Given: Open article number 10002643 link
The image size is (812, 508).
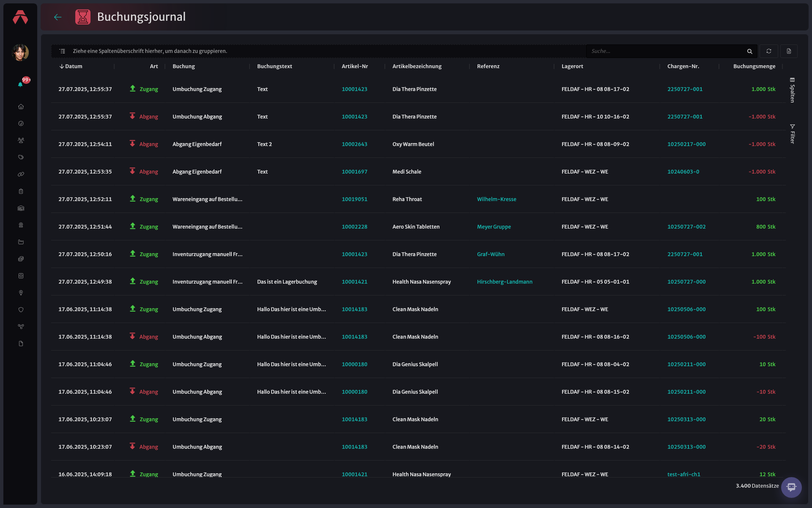Looking at the screenshot, I should (354, 144).
